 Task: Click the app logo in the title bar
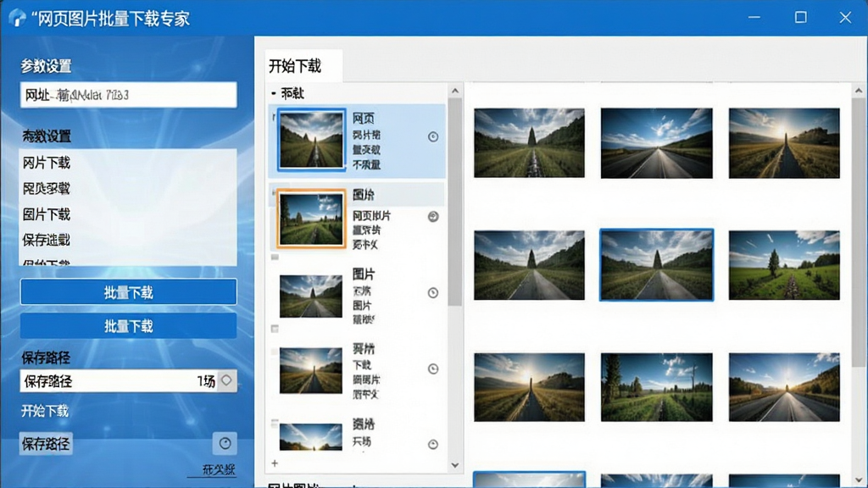click(17, 18)
